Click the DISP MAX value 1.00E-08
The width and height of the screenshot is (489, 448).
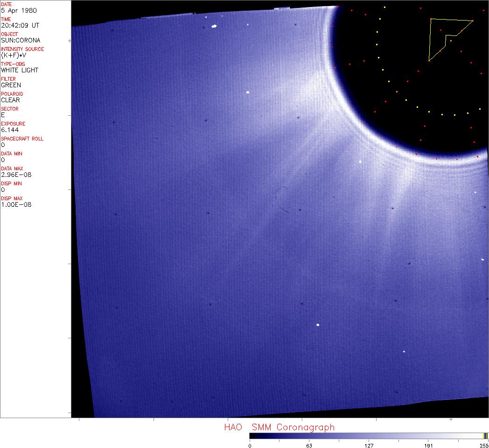pyautogui.click(x=16, y=204)
